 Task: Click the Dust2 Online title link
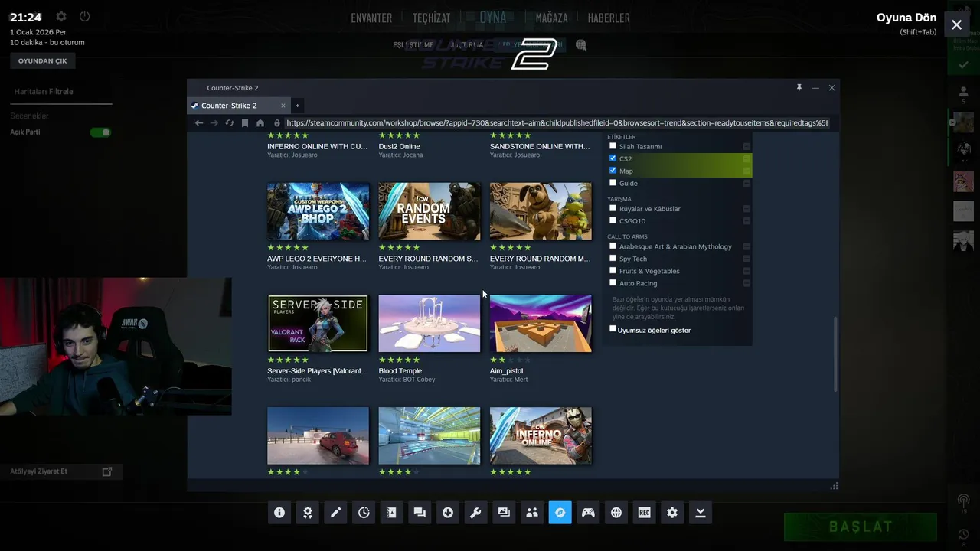coord(399,146)
